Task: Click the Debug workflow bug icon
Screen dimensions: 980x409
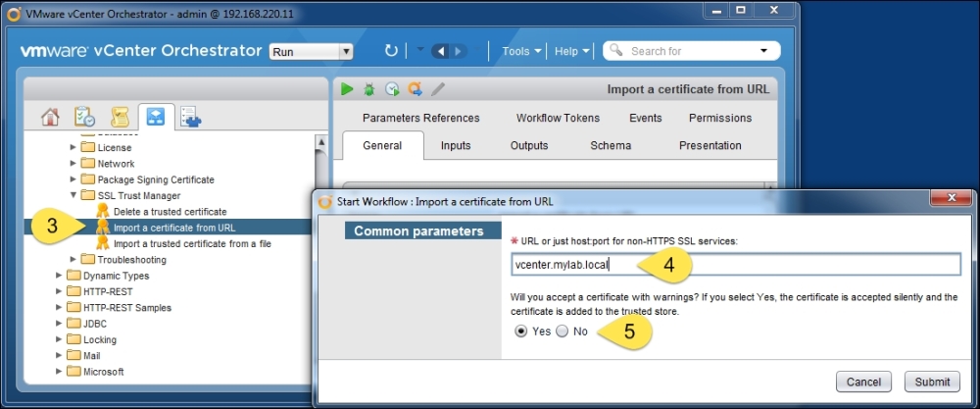Action: [369, 89]
